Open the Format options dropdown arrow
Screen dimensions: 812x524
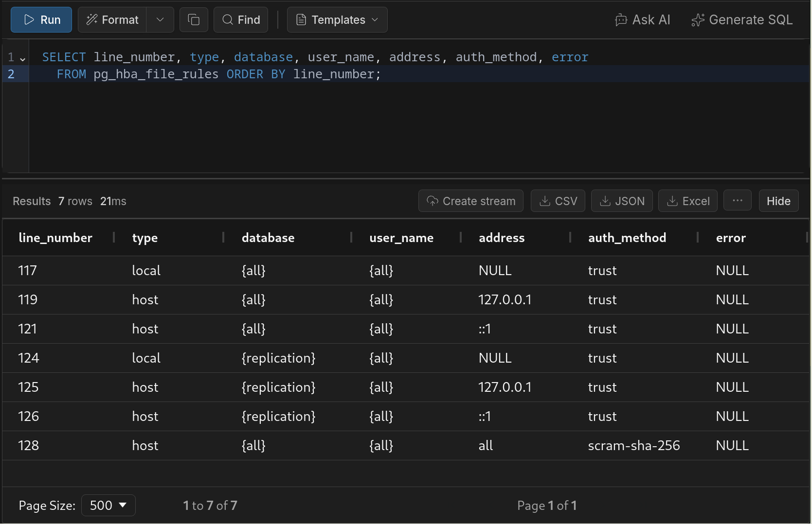[x=160, y=20]
